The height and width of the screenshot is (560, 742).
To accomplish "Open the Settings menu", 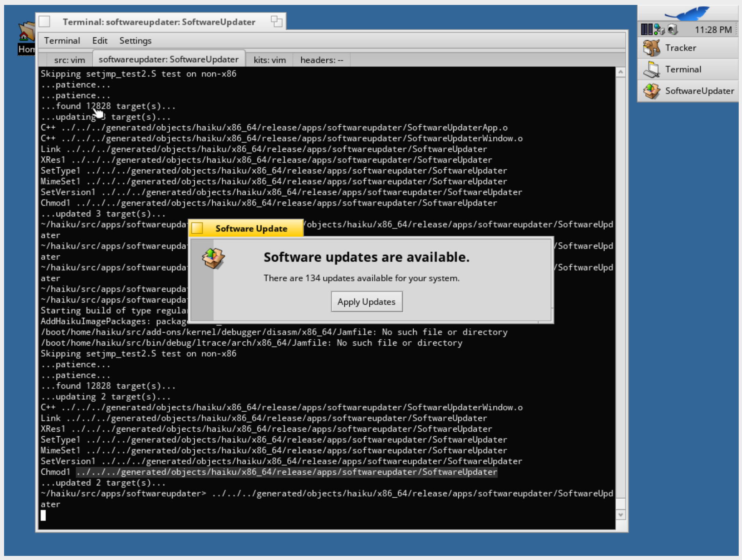I will pos(135,41).
